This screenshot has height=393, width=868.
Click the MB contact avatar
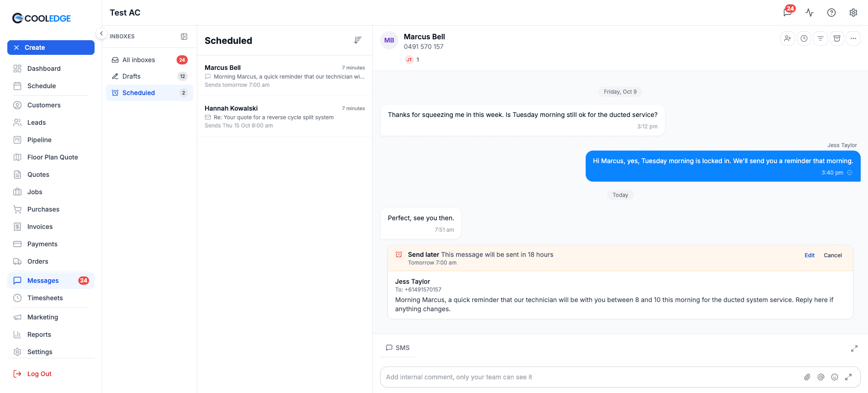(x=389, y=40)
